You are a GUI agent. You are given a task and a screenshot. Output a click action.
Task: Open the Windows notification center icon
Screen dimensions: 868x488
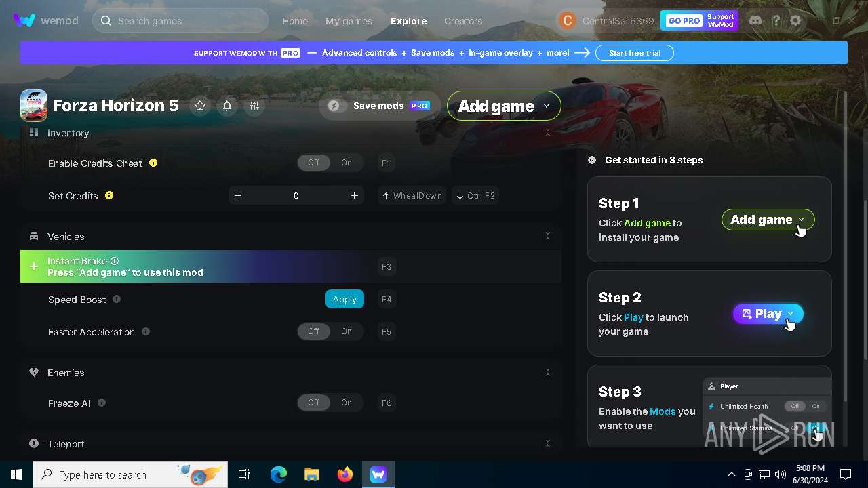pyautogui.click(x=846, y=474)
